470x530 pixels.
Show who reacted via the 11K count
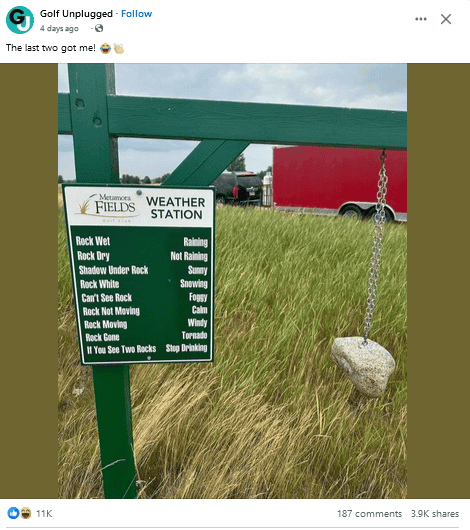44,514
